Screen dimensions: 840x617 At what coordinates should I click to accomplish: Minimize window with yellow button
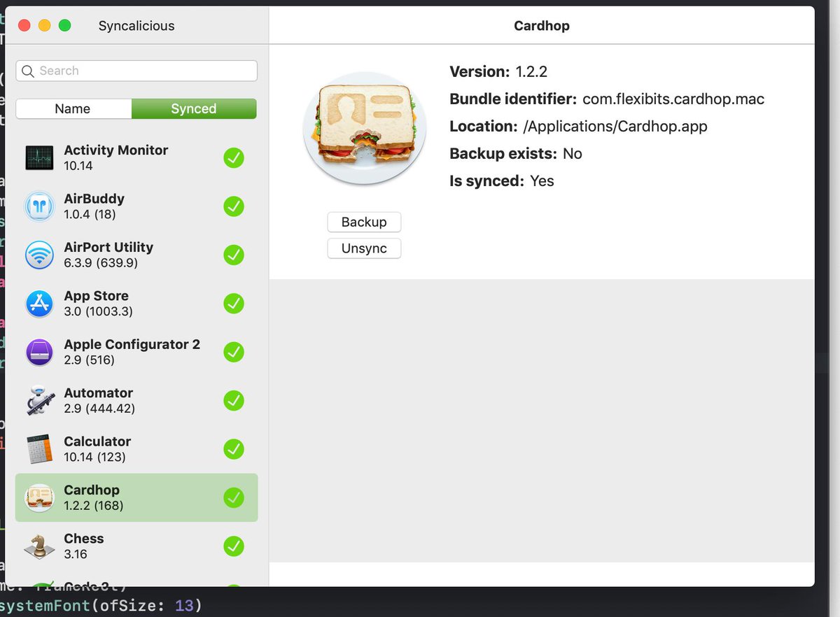tap(45, 26)
